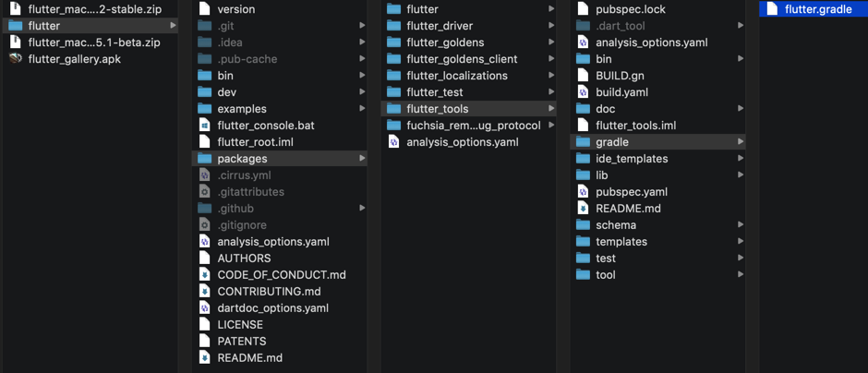Click the .gitignore file icon
Image resolution: width=868 pixels, height=373 pixels.
pos(205,225)
